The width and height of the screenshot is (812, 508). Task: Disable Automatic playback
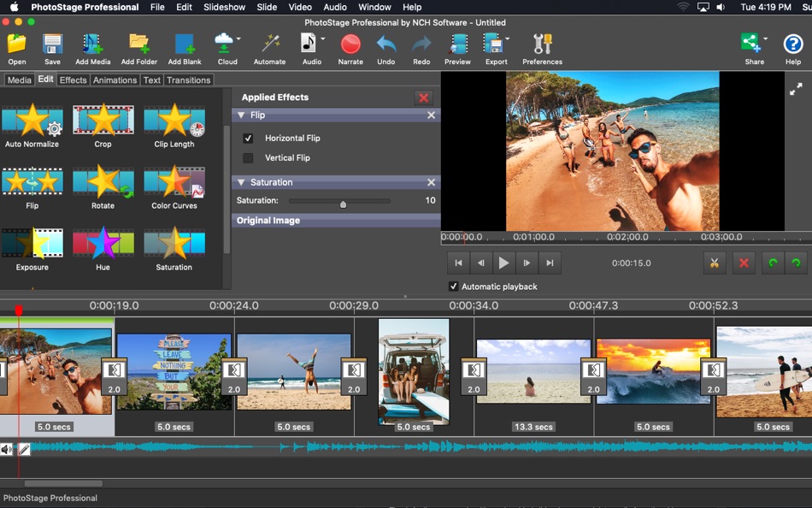click(x=453, y=287)
